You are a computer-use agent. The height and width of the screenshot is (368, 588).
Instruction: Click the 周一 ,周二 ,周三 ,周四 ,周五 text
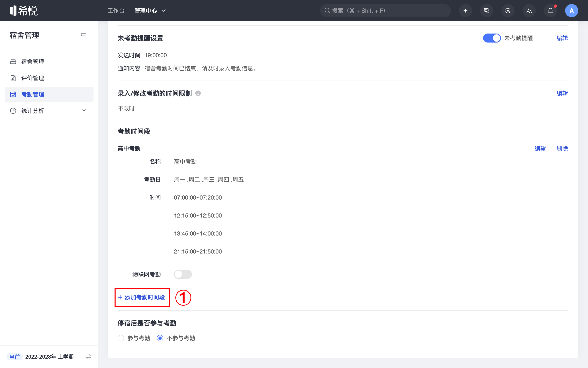[x=209, y=180]
